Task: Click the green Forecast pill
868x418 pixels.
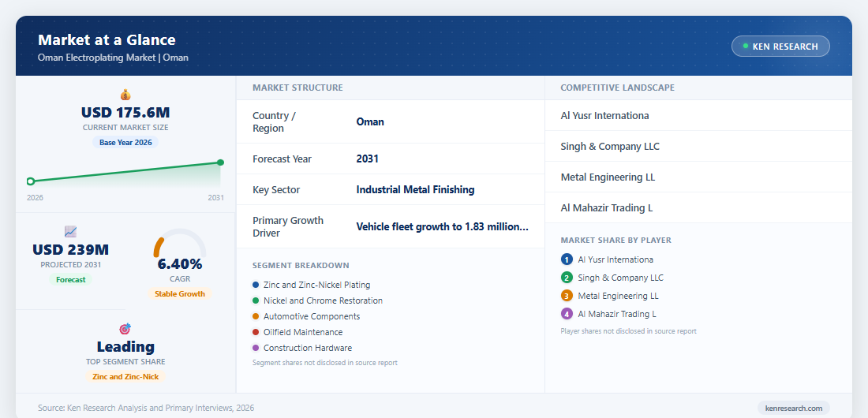Action: tap(71, 280)
